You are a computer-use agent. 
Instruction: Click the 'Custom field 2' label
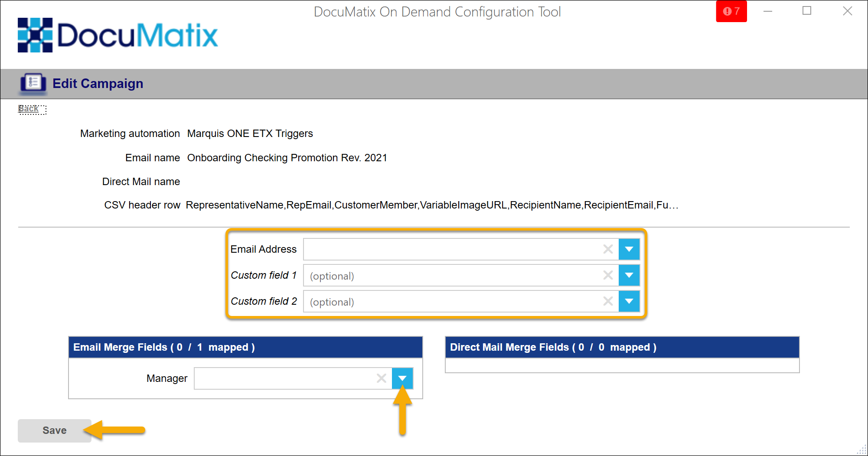(264, 301)
